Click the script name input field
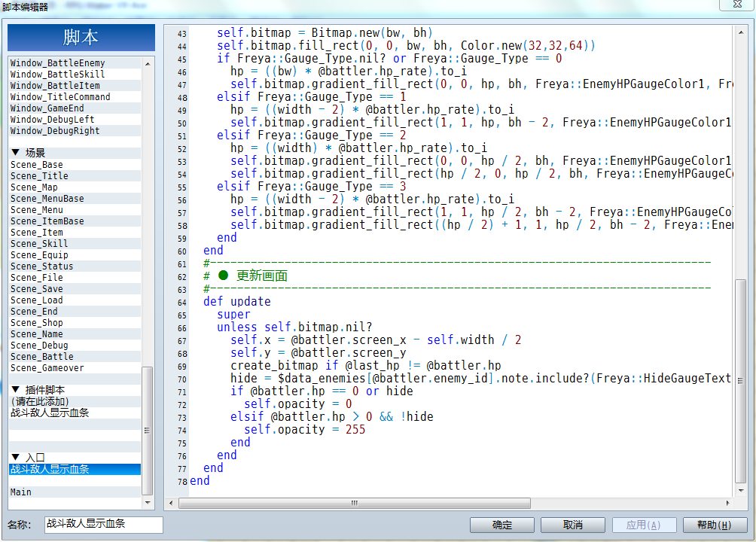The width and height of the screenshot is (756, 542). (x=104, y=524)
